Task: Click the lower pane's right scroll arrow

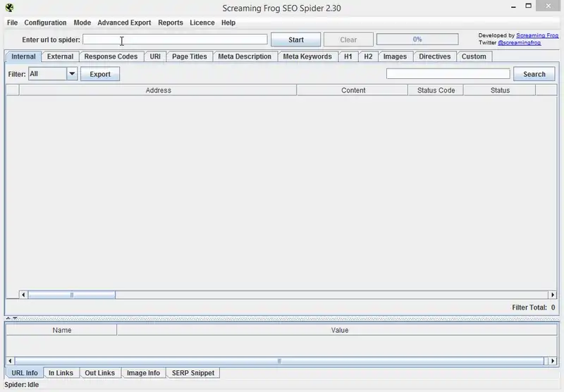Action: pos(553,361)
